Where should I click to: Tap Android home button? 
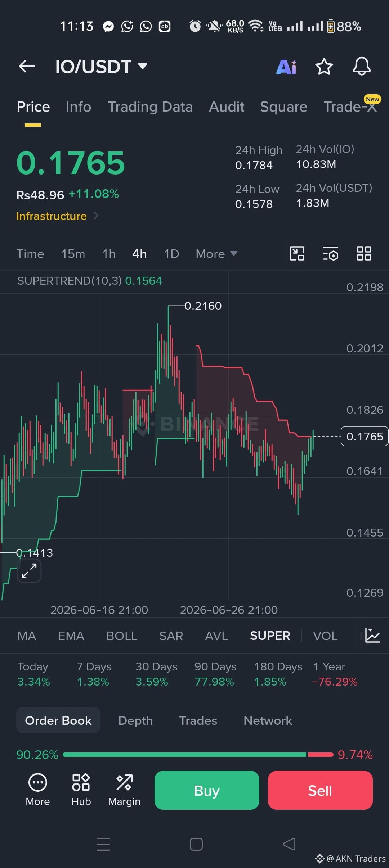click(196, 844)
